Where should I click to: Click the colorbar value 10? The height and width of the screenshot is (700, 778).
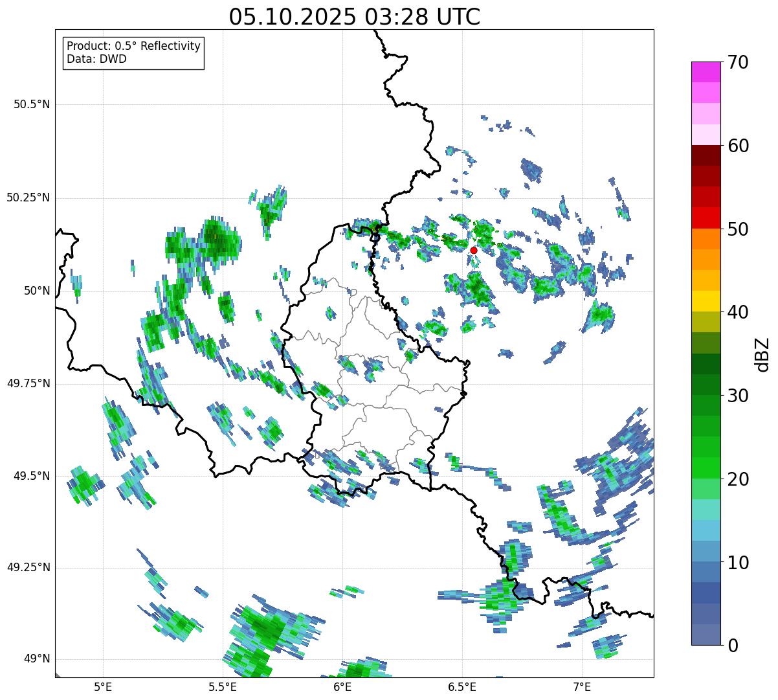[739, 562]
